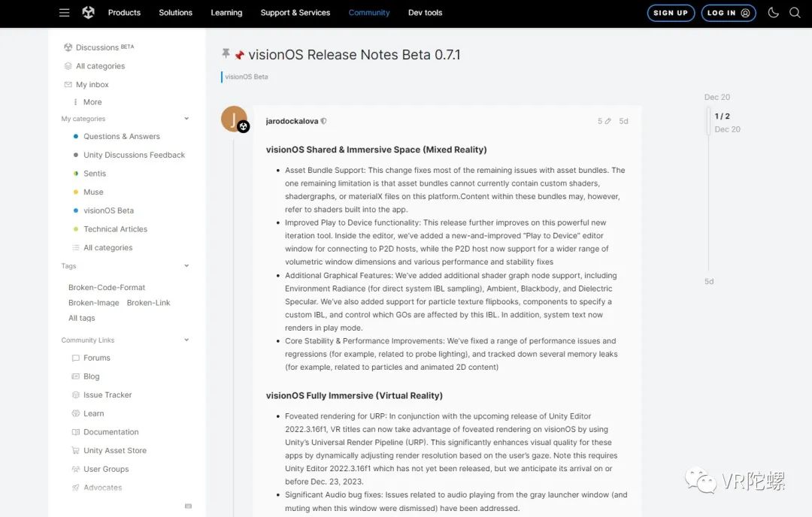Image resolution: width=812 pixels, height=517 pixels.
Task: Click the Learn icon
Action: 76,413
